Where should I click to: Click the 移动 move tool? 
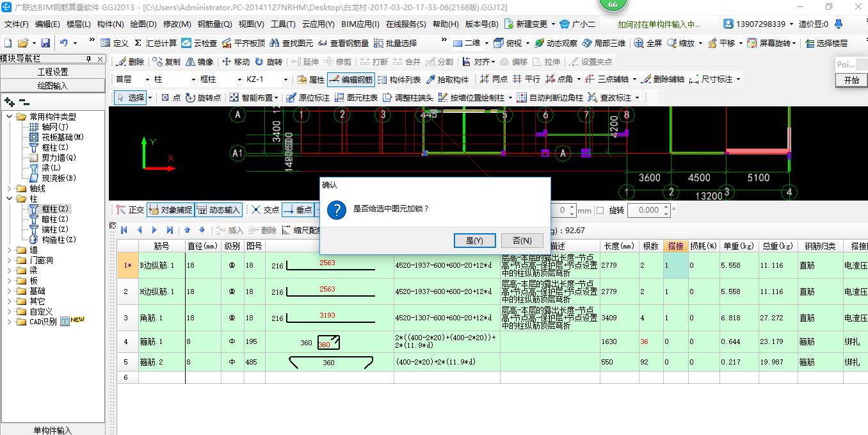coord(236,62)
